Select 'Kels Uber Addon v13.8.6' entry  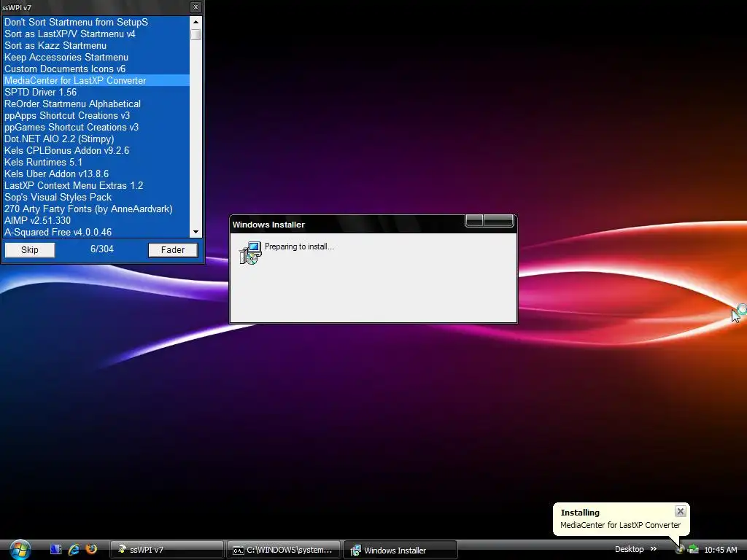pos(96,174)
